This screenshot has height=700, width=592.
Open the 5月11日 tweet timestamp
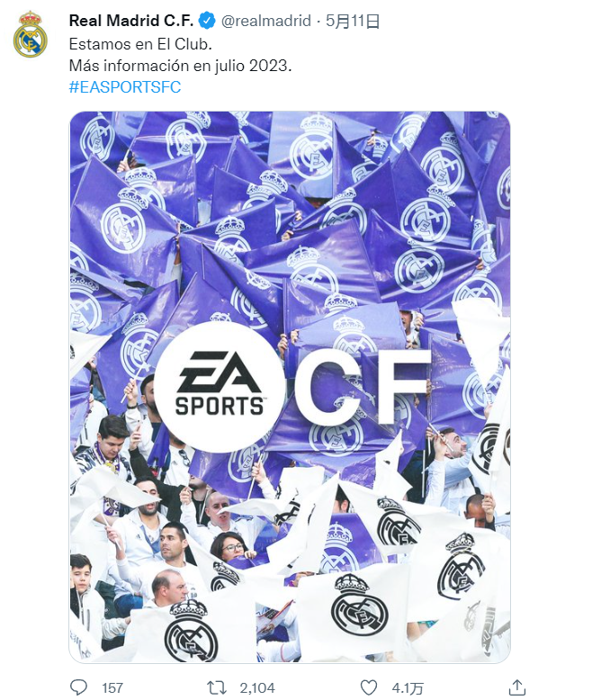pyautogui.click(x=353, y=21)
